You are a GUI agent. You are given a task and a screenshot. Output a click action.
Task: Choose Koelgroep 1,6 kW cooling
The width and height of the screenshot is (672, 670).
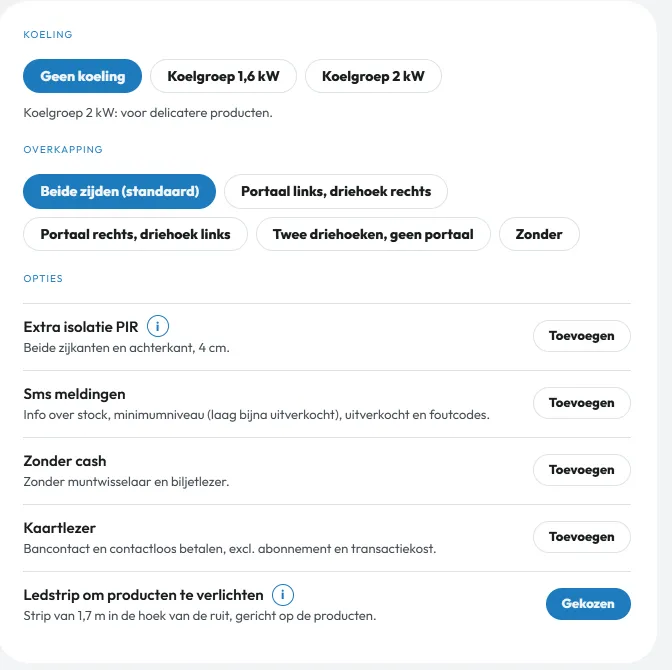223,76
